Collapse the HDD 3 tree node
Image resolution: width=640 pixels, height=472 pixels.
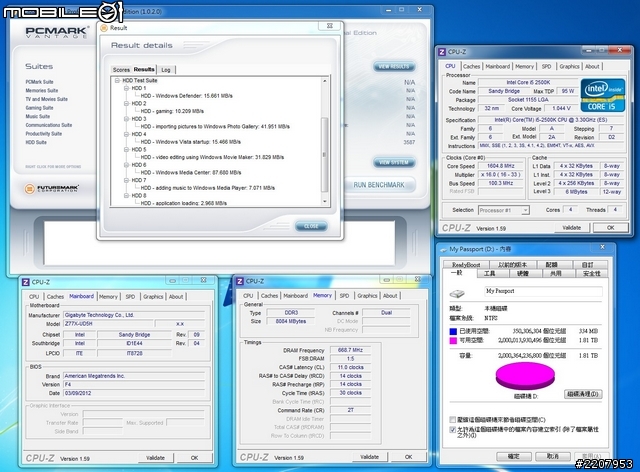127,119
